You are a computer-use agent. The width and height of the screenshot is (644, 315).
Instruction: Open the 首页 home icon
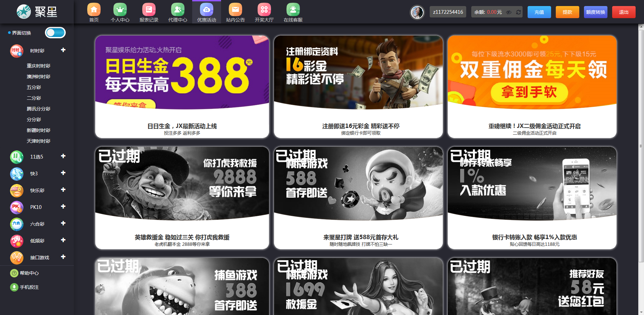(x=94, y=10)
